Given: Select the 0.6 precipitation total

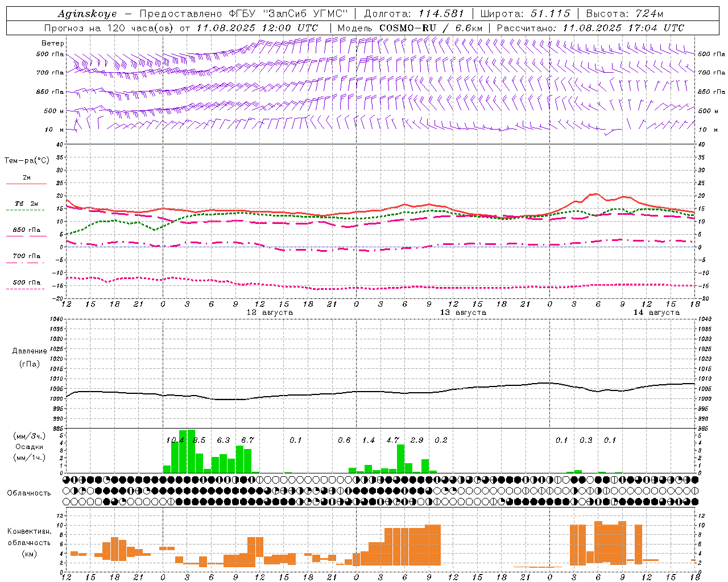Looking at the screenshot, I should pyautogui.click(x=344, y=440).
